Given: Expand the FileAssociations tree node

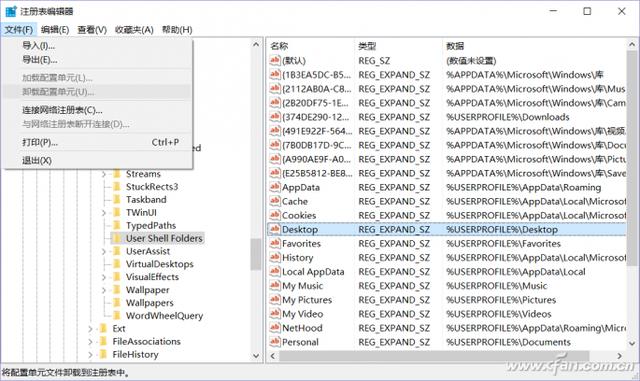Looking at the screenshot, I should coord(90,342).
